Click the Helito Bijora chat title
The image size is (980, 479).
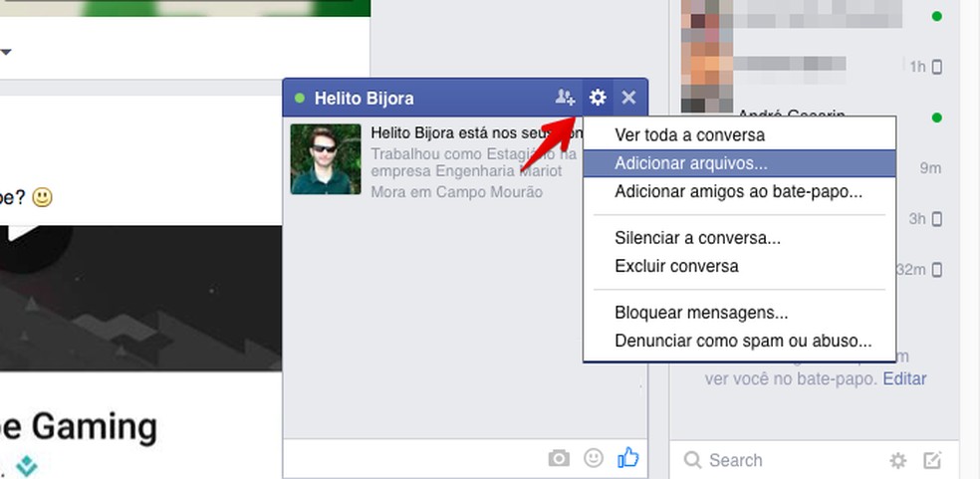tap(364, 99)
